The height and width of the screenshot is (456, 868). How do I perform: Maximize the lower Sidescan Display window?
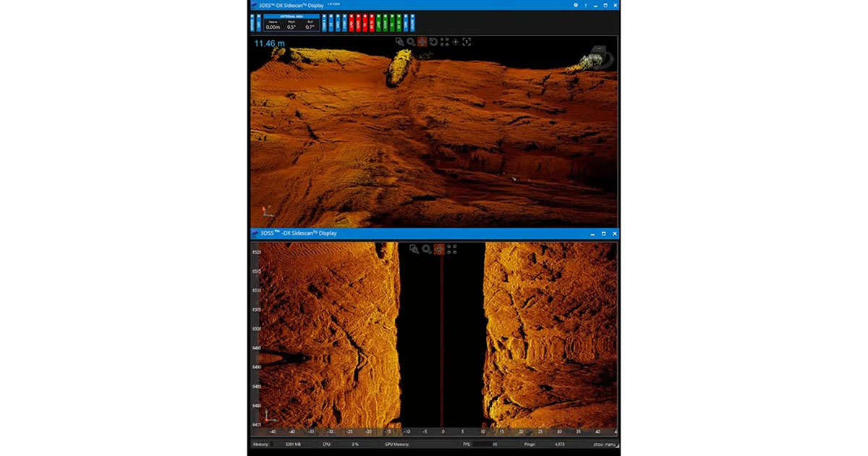(603, 234)
